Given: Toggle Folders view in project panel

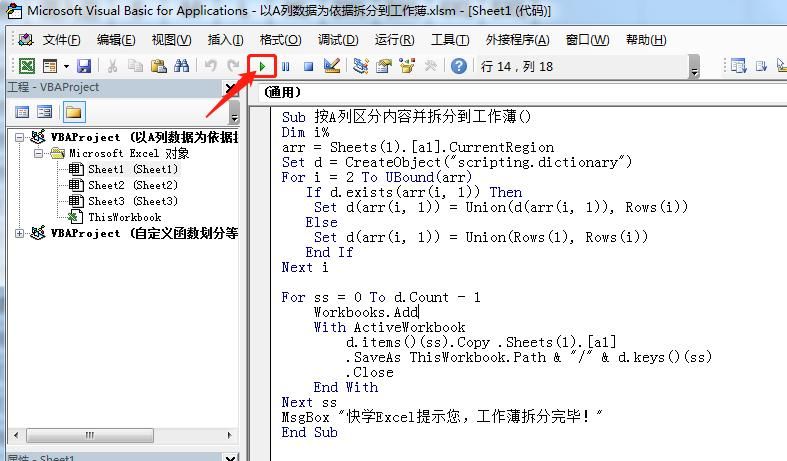Looking at the screenshot, I should [73, 111].
